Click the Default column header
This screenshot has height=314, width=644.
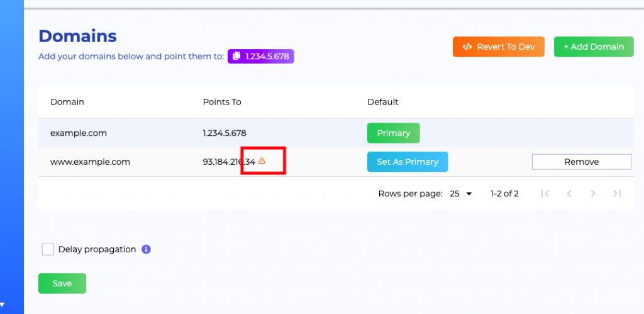[382, 102]
